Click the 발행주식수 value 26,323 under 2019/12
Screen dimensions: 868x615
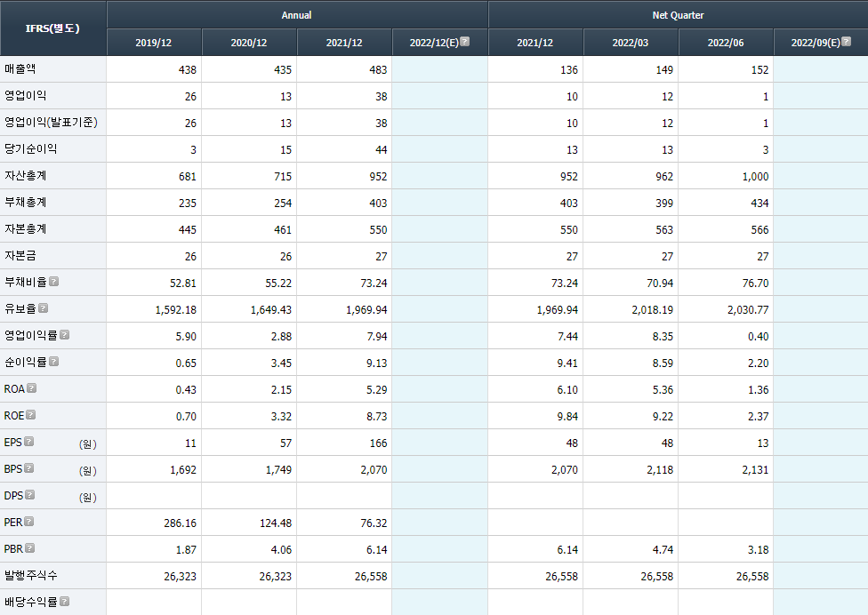click(180, 576)
